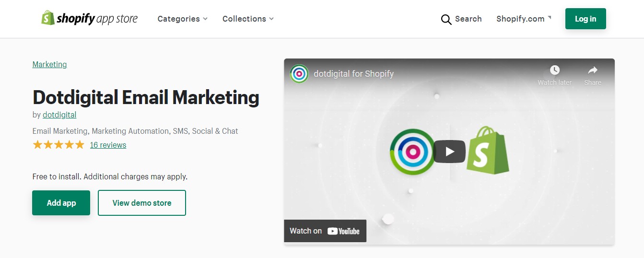This screenshot has width=644, height=258.
Task: Click View demo store button
Action: pos(142,203)
